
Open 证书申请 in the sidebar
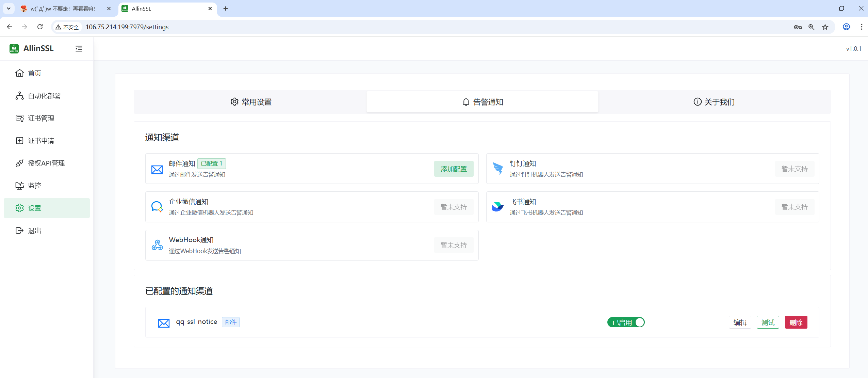tap(47, 141)
